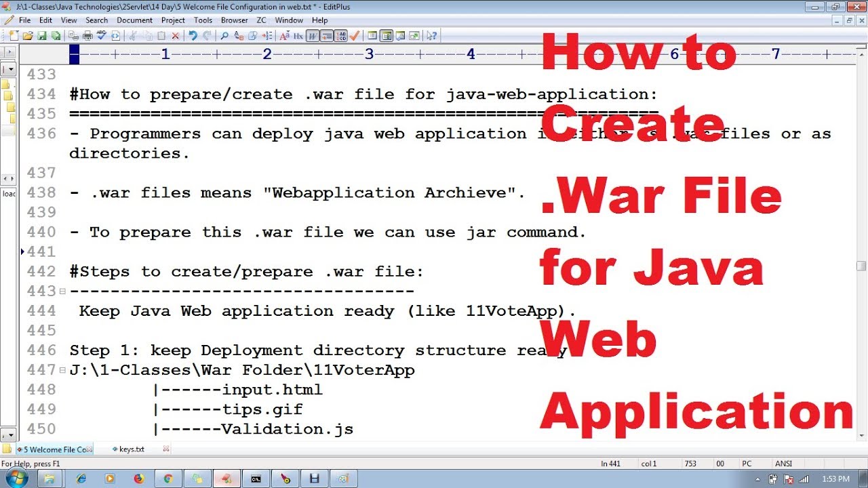Click the Replace toolbar icon
868x488 pixels.
(x=239, y=35)
